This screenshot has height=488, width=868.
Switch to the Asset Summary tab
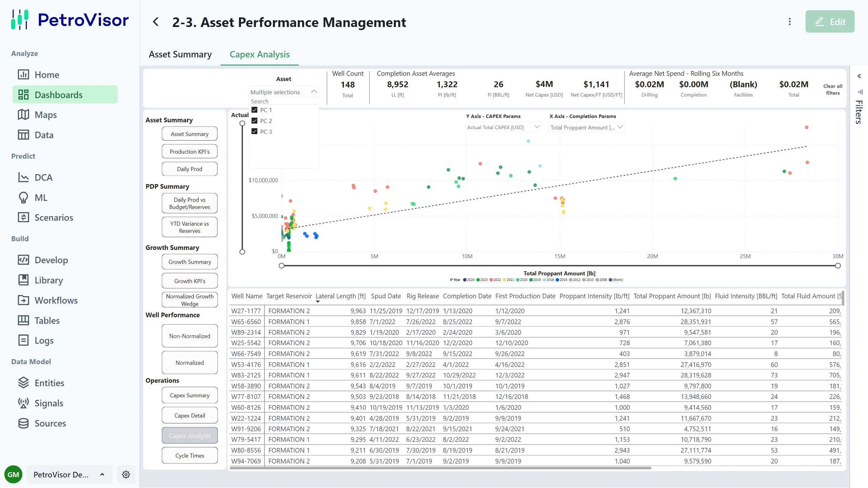(x=180, y=54)
